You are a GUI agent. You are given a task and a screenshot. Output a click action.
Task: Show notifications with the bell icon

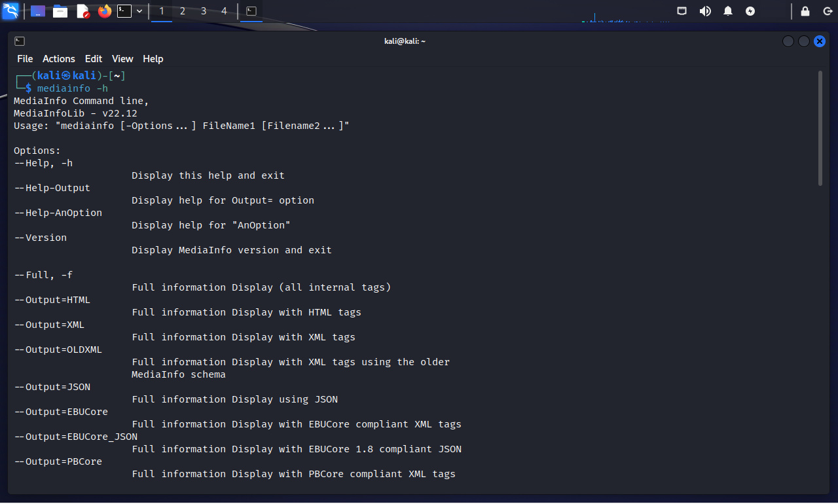[728, 11]
